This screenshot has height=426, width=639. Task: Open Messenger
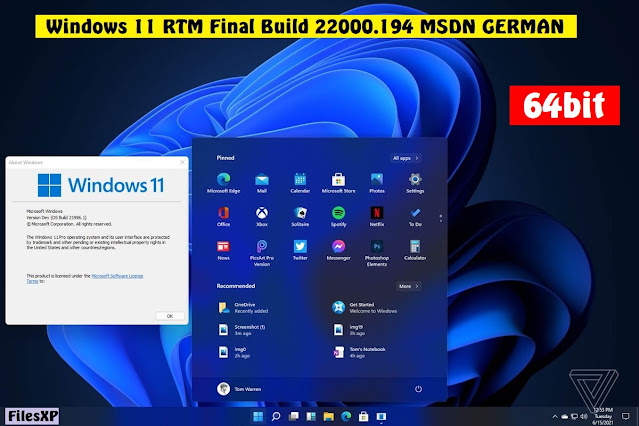338,250
